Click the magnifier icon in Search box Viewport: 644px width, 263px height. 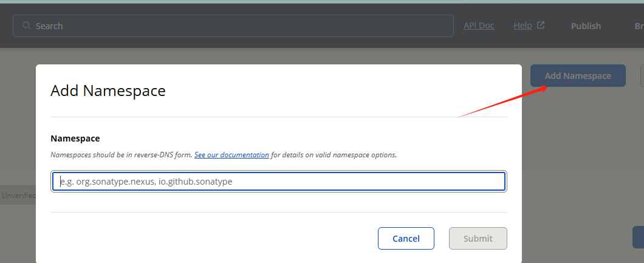click(26, 26)
